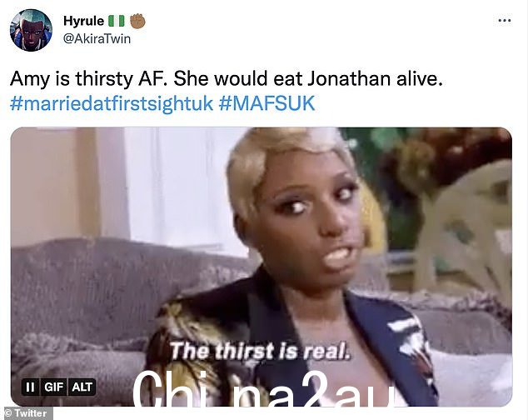The width and height of the screenshot is (528, 420).
Task: Open the @AkiraTwin handle link
Action: (97, 39)
